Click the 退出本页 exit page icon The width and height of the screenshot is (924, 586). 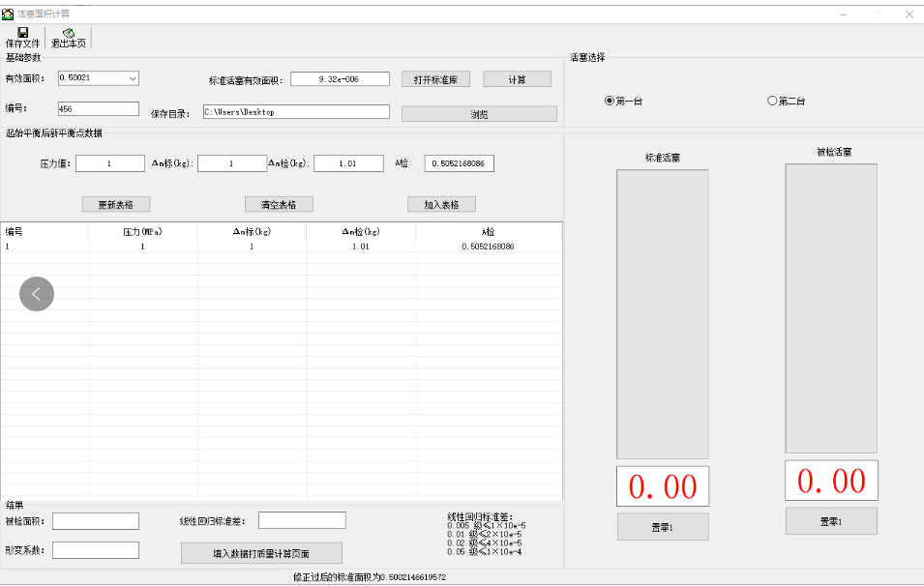[x=68, y=33]
